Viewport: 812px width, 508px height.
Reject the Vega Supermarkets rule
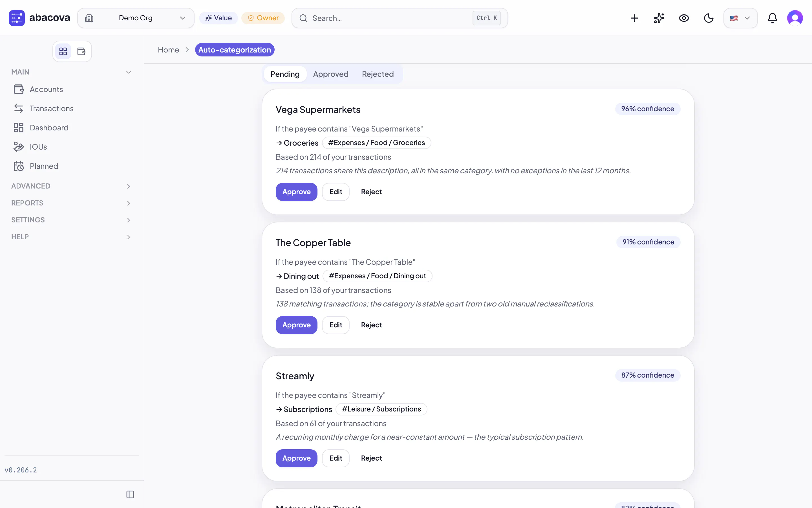tap(371, 192)
